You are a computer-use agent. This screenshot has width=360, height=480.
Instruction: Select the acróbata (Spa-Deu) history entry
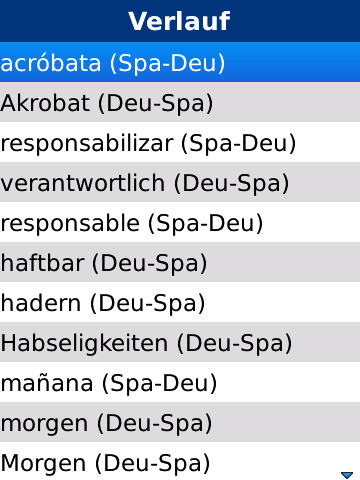(x=180, y=62)
